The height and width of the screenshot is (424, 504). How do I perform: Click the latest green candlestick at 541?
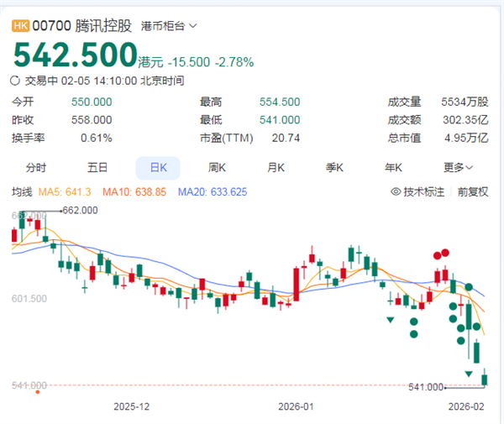coord(485,380)
